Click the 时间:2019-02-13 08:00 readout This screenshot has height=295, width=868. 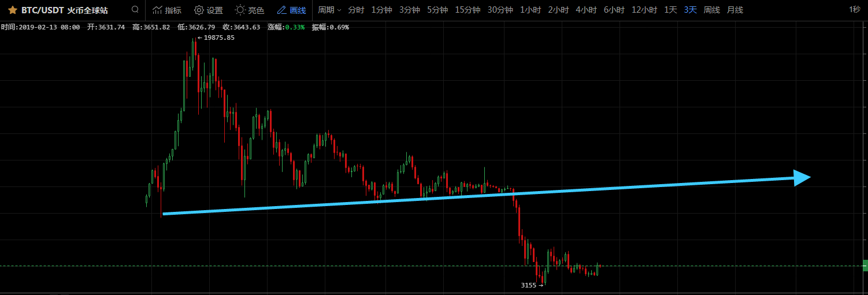tap(40, 27)
